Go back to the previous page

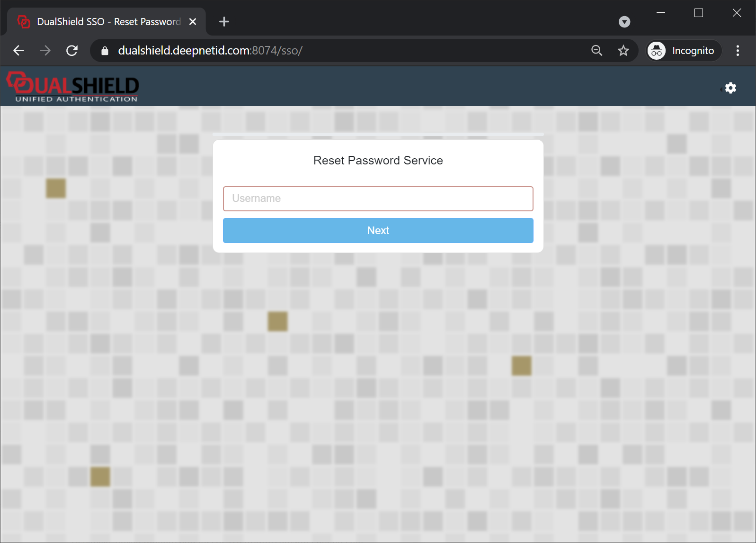(x=19, y=51)
